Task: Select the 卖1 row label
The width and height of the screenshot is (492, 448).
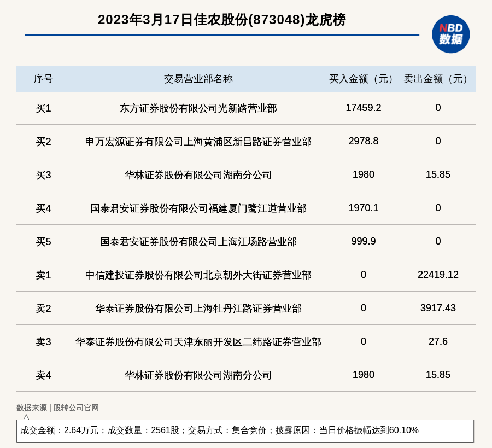Action: pyautogui.click(x=43, y=275)
